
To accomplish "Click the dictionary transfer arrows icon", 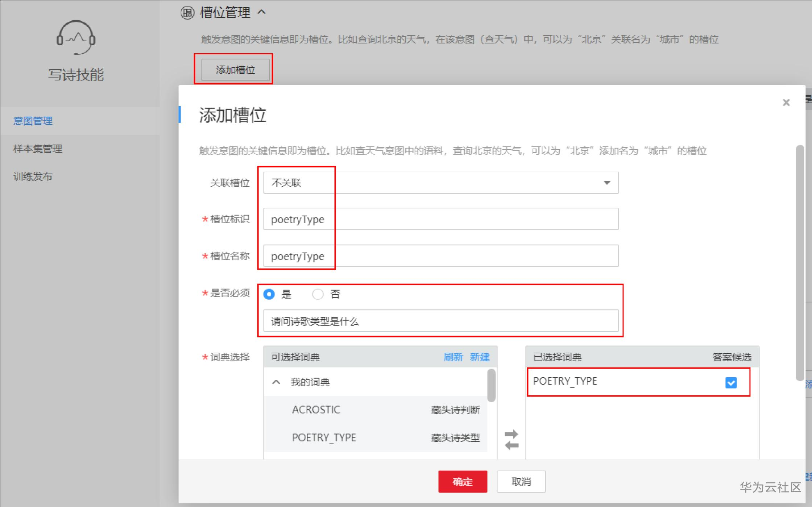I will point(511,440).
